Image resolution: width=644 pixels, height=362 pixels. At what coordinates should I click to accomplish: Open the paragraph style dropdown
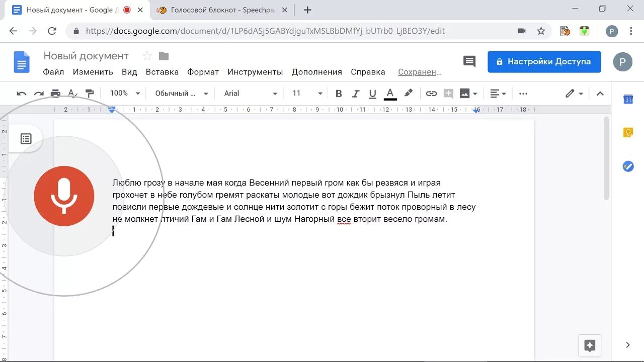click(x=182, y=94)
